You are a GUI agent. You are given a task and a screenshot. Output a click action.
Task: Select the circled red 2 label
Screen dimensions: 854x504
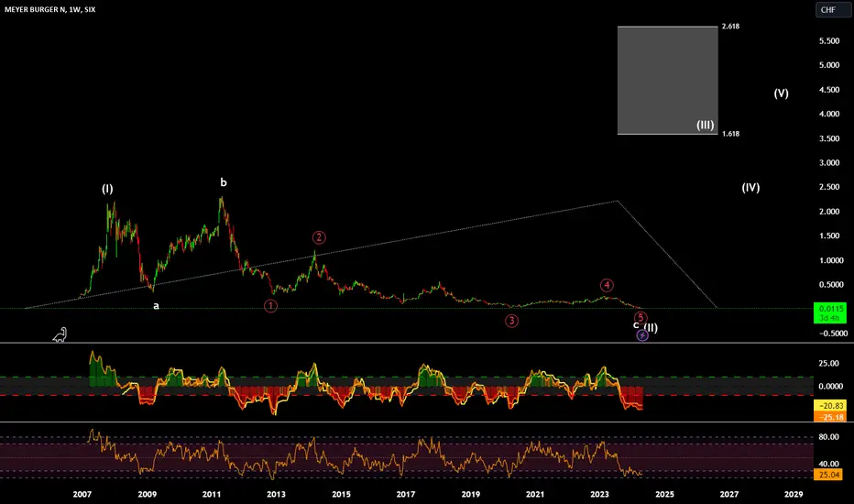(319, 237)
